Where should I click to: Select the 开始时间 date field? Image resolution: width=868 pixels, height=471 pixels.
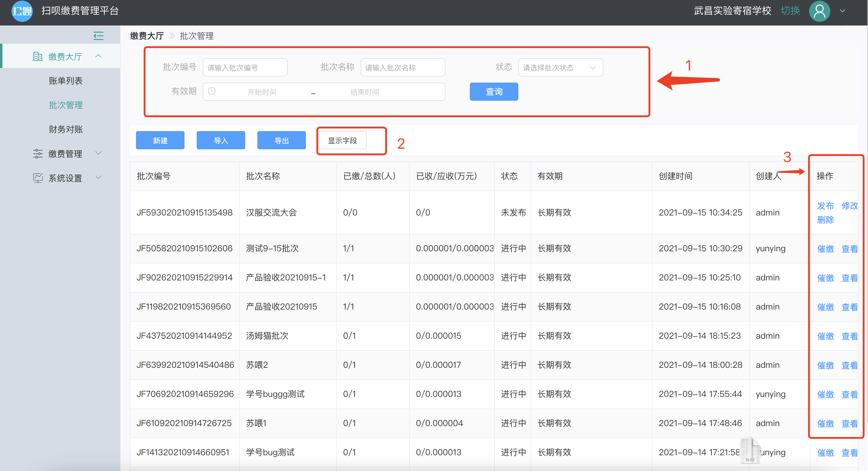(x=262, y=92)
